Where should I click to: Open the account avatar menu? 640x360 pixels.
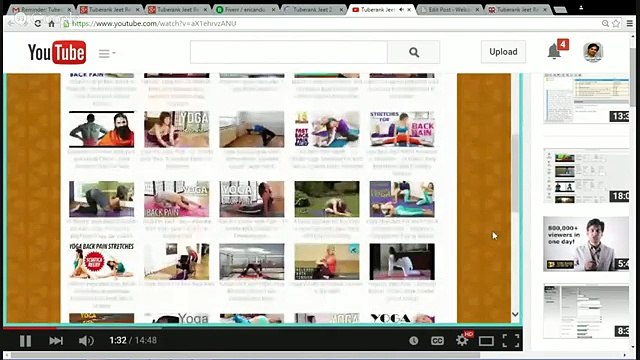click(593, 52)
